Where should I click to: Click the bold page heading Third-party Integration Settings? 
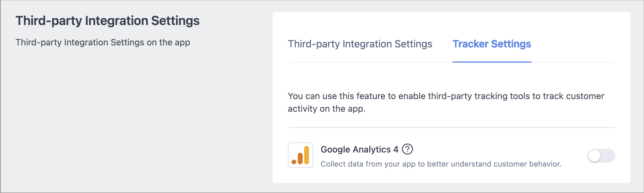pos(108,21)
